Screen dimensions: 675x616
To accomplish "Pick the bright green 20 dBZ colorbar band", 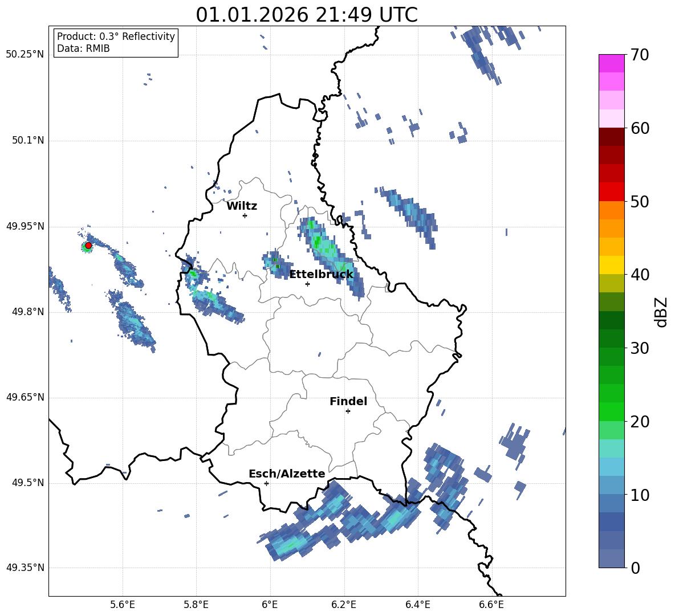I will (611, 411).
